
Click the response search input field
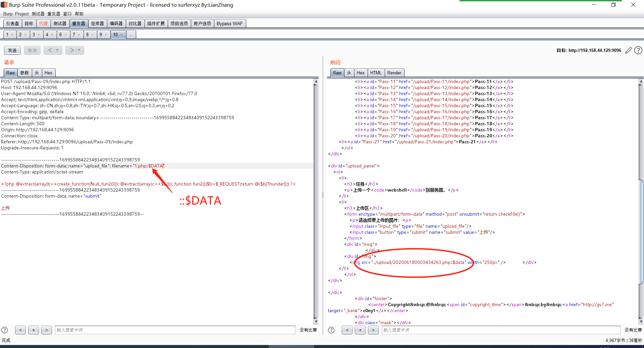click(501, 330)
